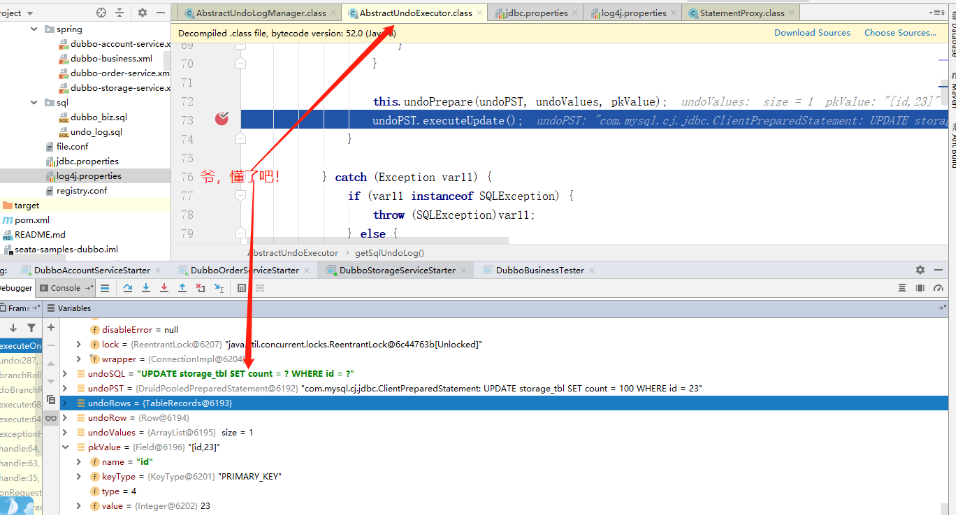Click the Run to Cursor icon
The width and height of the screenshot is (956, 515).
219,288
